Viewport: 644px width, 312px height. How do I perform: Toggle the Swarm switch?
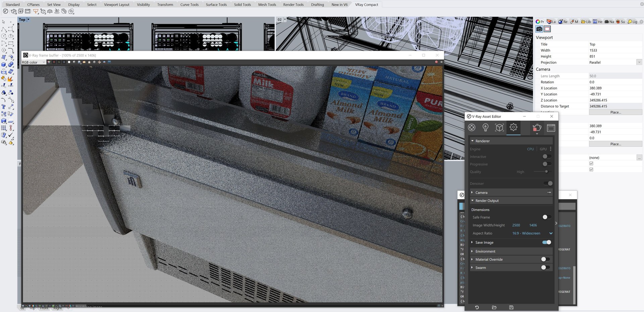point(545,268)
